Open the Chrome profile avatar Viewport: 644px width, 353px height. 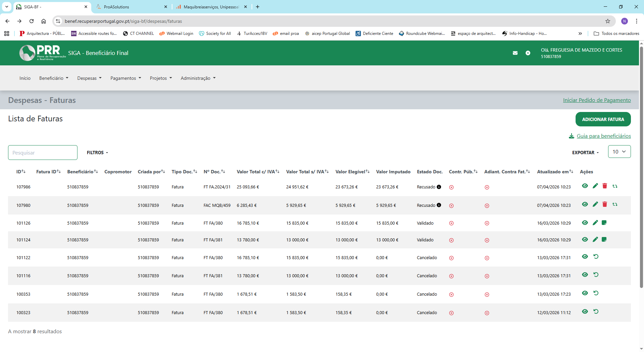coord(625,21)
